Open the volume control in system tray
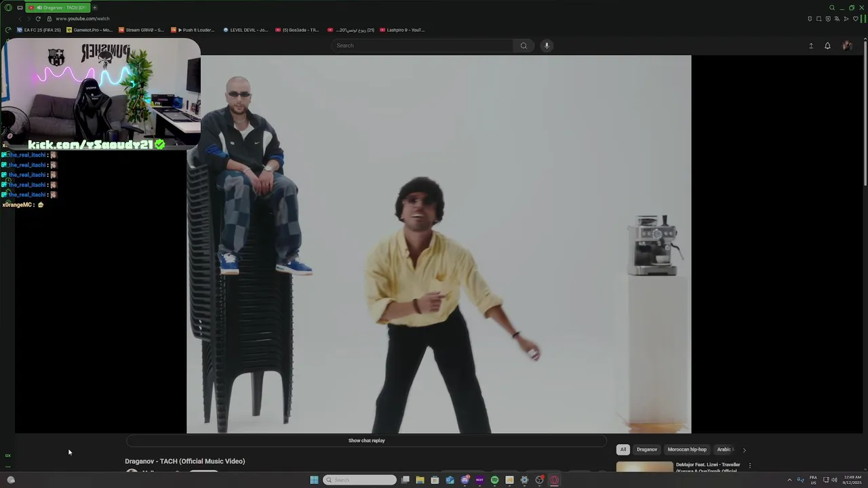Image resolution: width=868 pixels, height=488 pixels. tap(834, 480)
